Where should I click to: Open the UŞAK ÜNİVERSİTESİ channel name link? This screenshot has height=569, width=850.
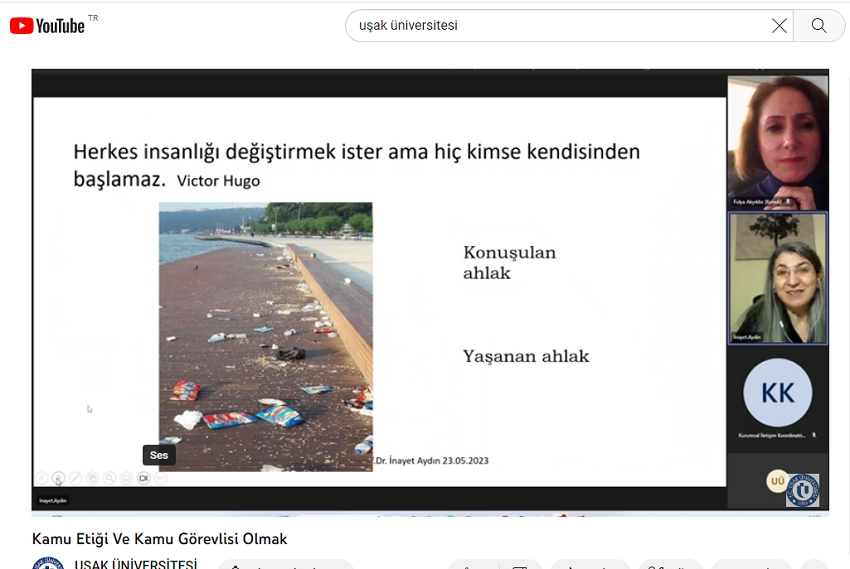[x=135, y=564]
